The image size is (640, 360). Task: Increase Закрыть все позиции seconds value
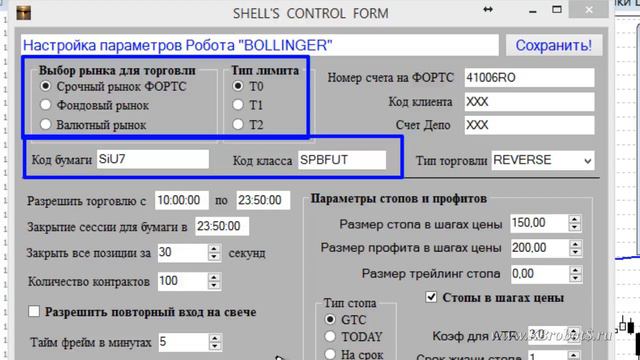click(214, 248)
